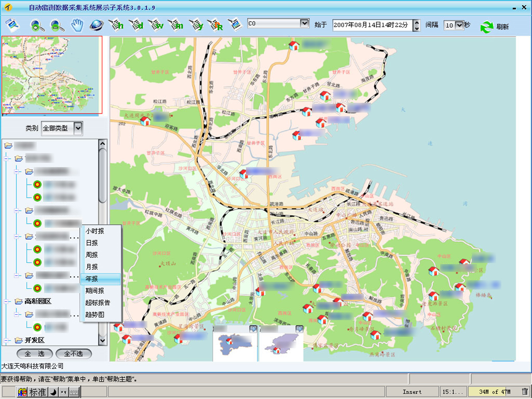
Task: Click the trend chart report toolbar icon
Action: (x=235, y=24)
